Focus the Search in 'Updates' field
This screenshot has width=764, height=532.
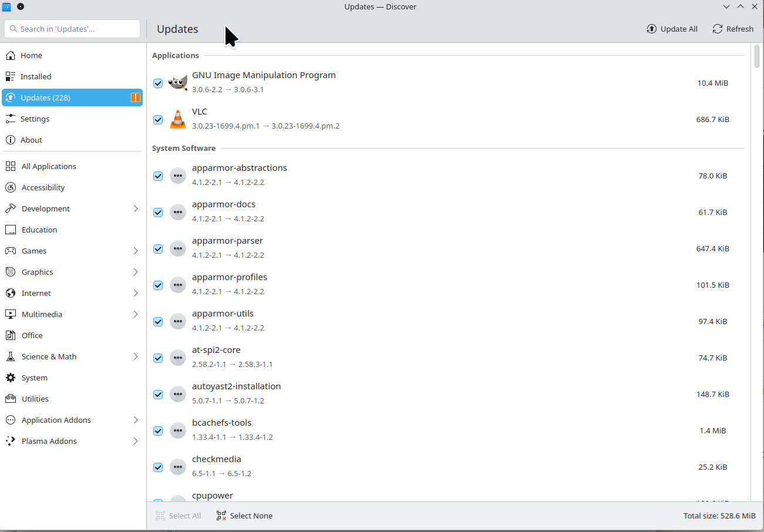tap(72, 29)
